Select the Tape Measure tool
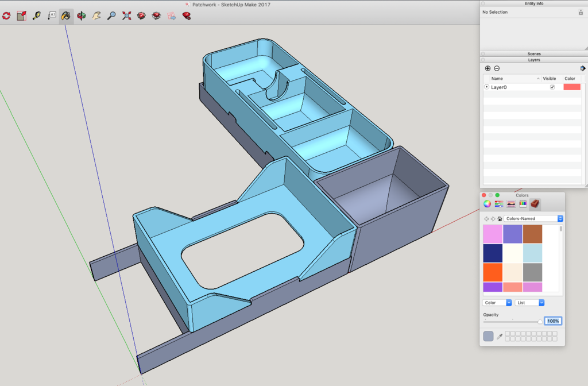This screenshot has width=588, height=386. (37, 16)
